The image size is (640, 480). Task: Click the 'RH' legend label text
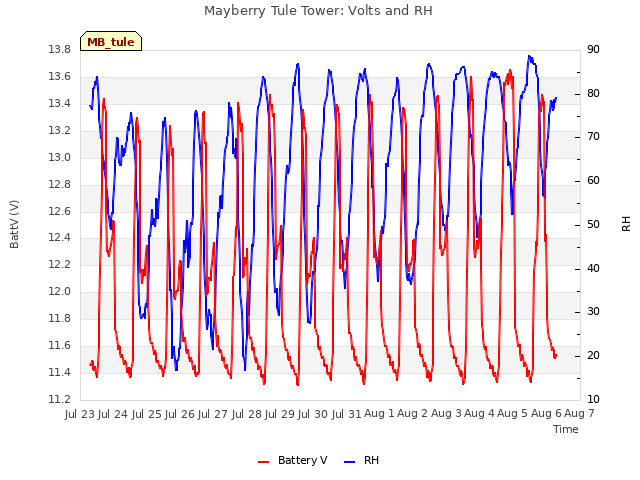[x=371, y=460]
